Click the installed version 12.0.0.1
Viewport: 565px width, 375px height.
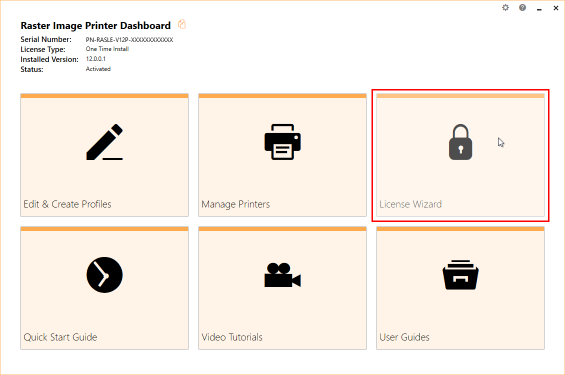tap(95, 59)
